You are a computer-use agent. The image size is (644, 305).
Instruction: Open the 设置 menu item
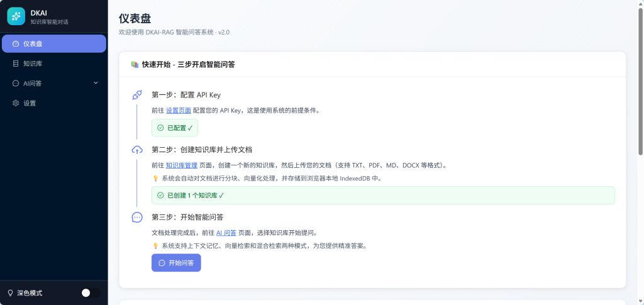pos(54,103)
